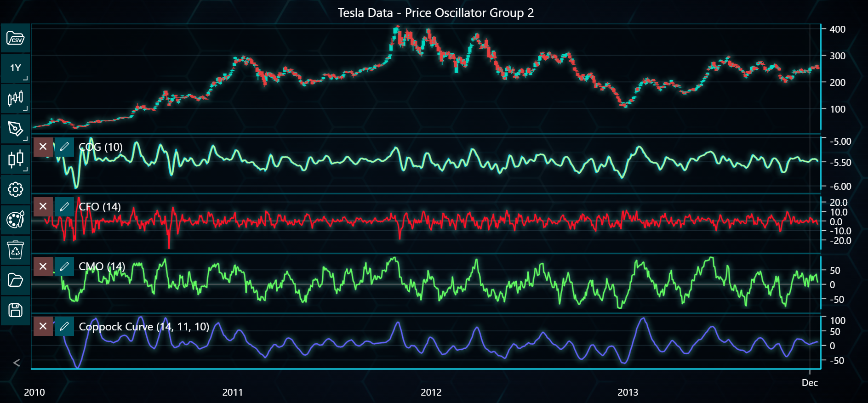This screenshot has height=403, width=868.
Task: Edit the CFO (14) indicator settings
Action: coord(64,207)
